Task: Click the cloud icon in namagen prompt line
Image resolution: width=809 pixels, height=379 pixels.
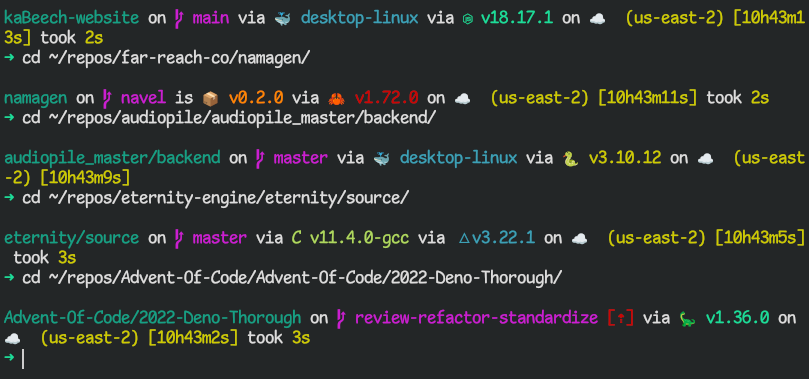Action: coord(462,98)
